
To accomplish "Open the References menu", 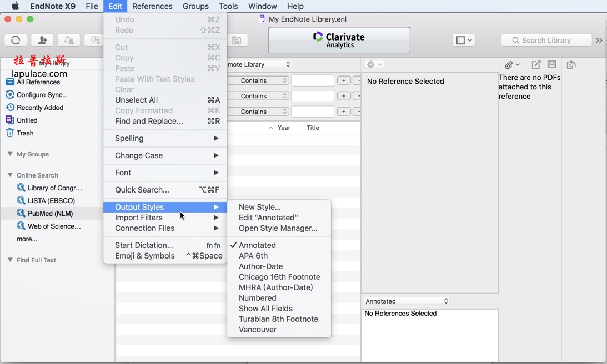I will tap(152, 6).
